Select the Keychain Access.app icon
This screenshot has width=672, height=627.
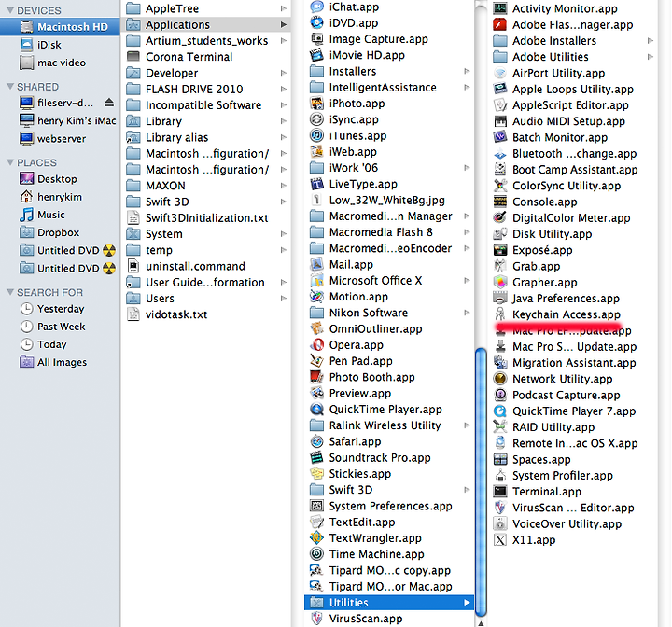click(x=500, y=314)
